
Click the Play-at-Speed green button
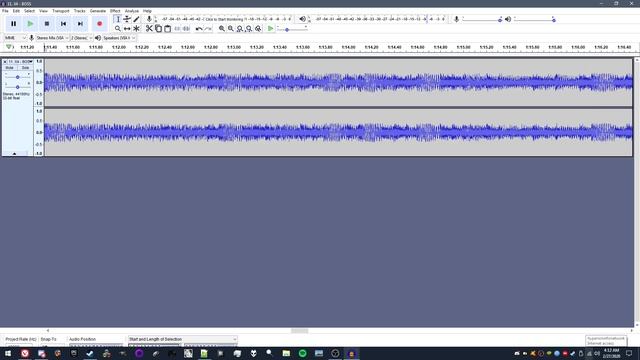point(270,29)
